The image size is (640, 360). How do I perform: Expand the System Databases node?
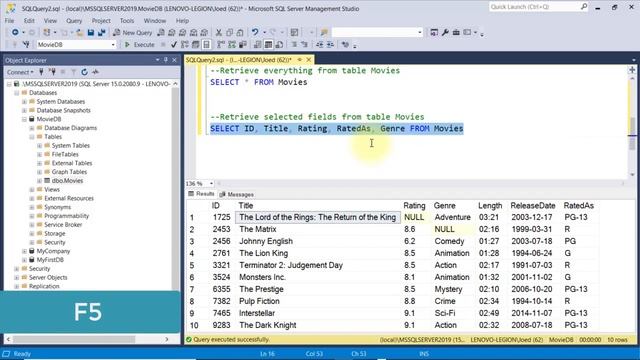click(24, 102)
